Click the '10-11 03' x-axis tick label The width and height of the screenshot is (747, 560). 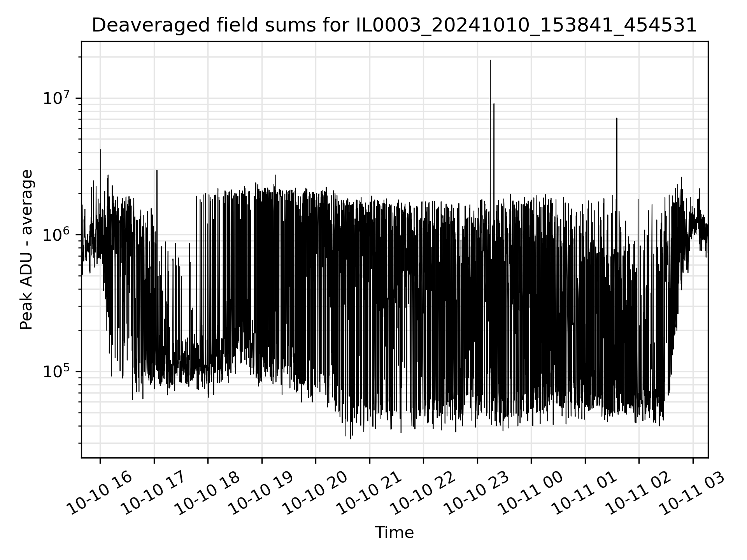pyautogui.click(x=692, y=494)
